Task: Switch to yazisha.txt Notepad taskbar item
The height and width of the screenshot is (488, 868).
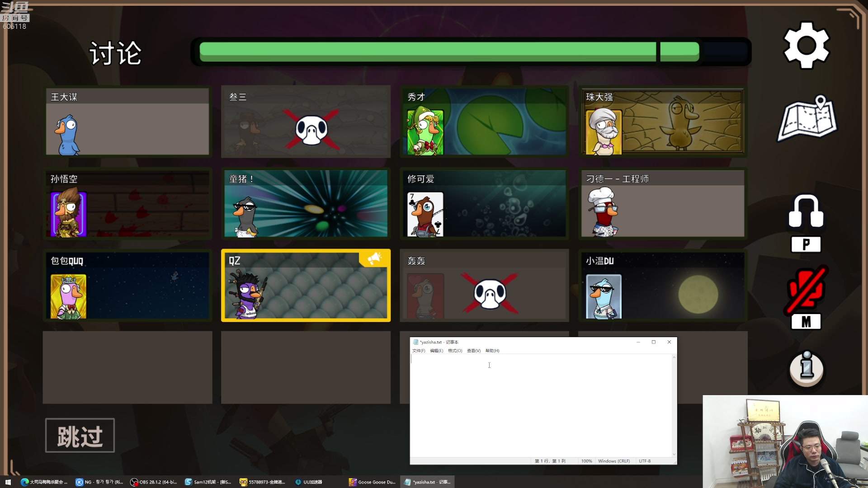Action: 427,482
